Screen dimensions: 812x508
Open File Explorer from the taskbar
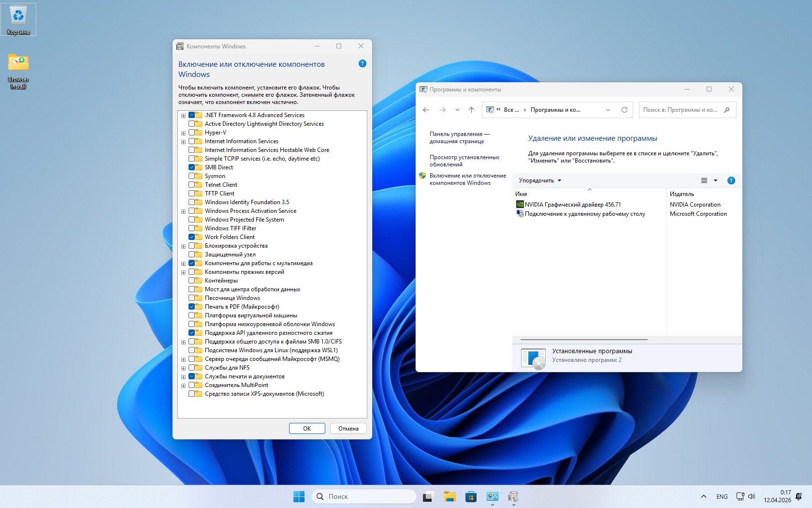click(x=450, y=496)
